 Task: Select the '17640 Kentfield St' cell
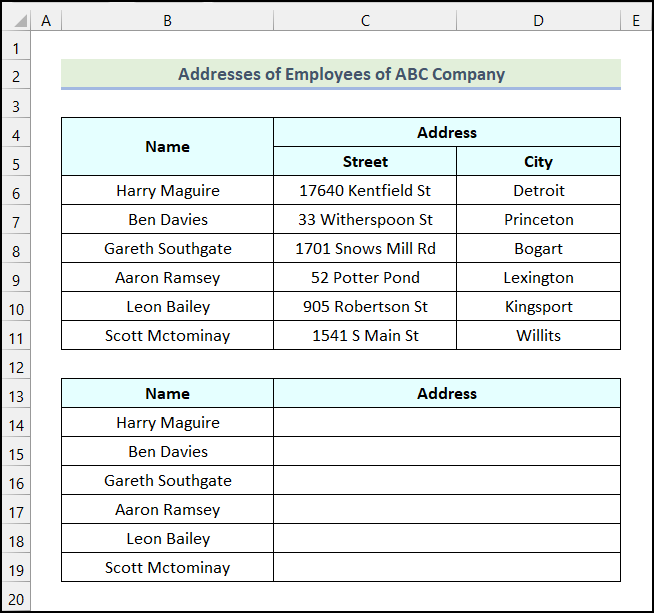pyautogui.click(x=365, y=190)
